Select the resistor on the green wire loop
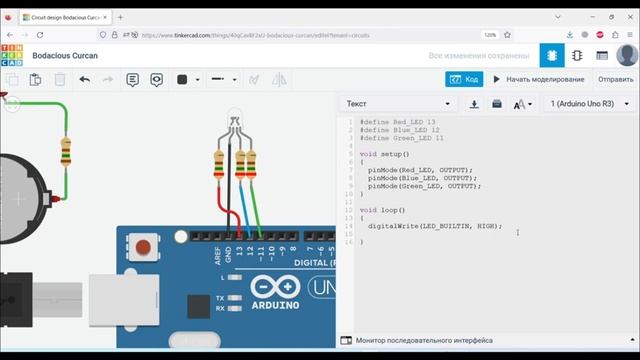The image size is (640, 360). 66,152
